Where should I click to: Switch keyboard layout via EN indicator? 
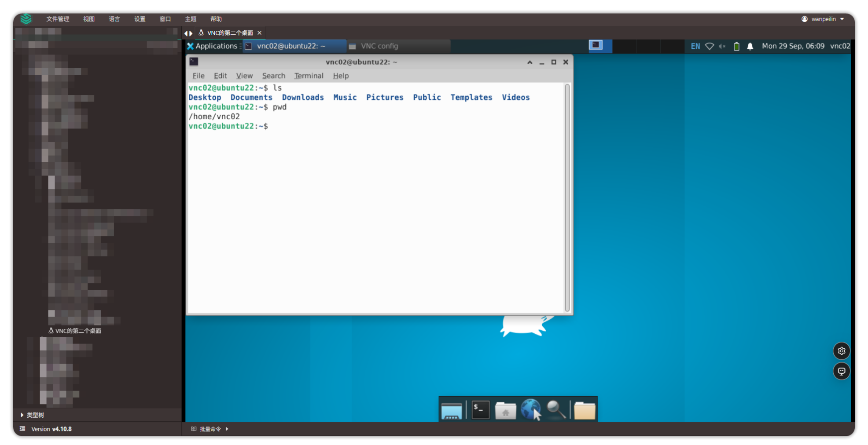coord(695,46)
